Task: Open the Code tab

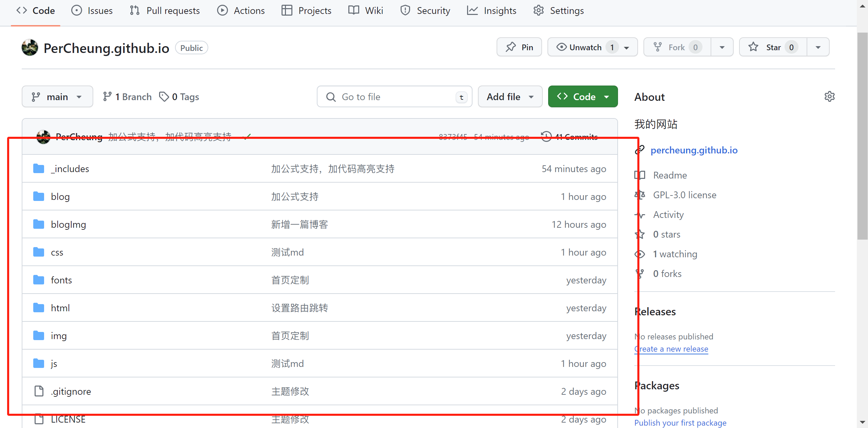Action: pyautogui.click(x=36, y=11)
